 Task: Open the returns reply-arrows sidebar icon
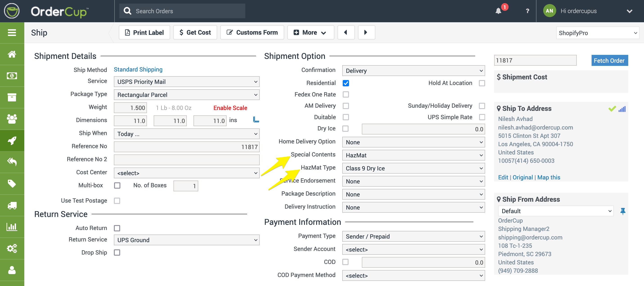12,162
